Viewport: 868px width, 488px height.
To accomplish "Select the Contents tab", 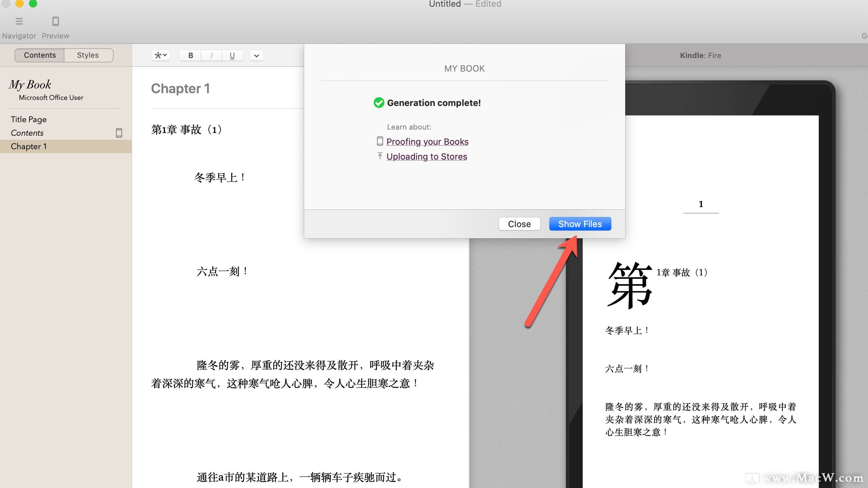I will click(x=39, y=55).
